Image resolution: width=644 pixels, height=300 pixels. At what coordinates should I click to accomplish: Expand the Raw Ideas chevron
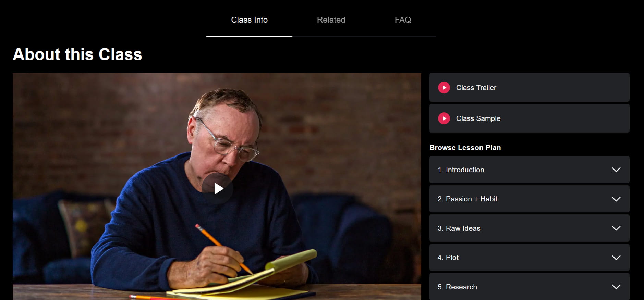pyautogui.click(x=616, y=228)
